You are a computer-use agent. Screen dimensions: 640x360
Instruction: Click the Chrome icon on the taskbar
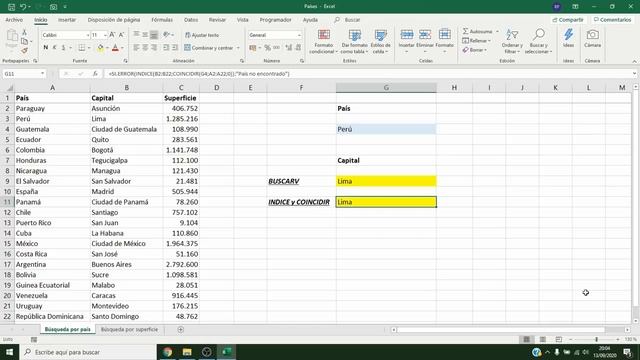[x=167, y=352]
